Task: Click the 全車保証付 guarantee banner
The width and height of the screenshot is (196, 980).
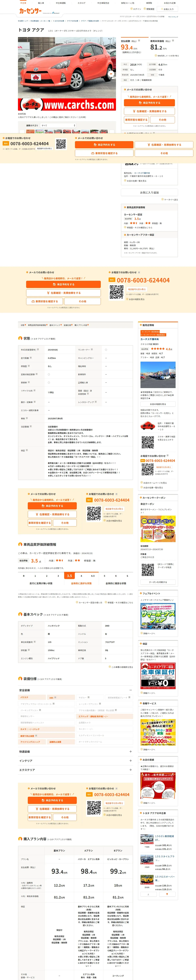Action: [x=158, y=676]
